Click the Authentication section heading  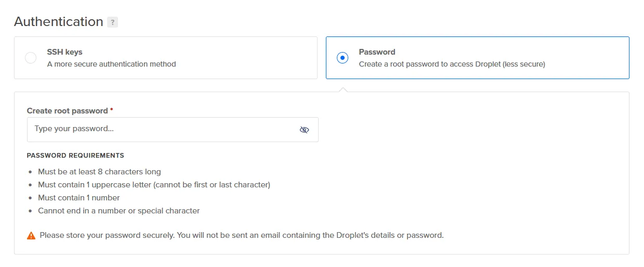[x=59, y=22]
